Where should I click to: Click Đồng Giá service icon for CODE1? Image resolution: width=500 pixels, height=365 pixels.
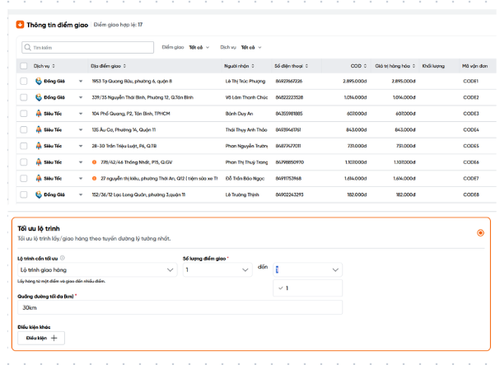coord(39,81)
